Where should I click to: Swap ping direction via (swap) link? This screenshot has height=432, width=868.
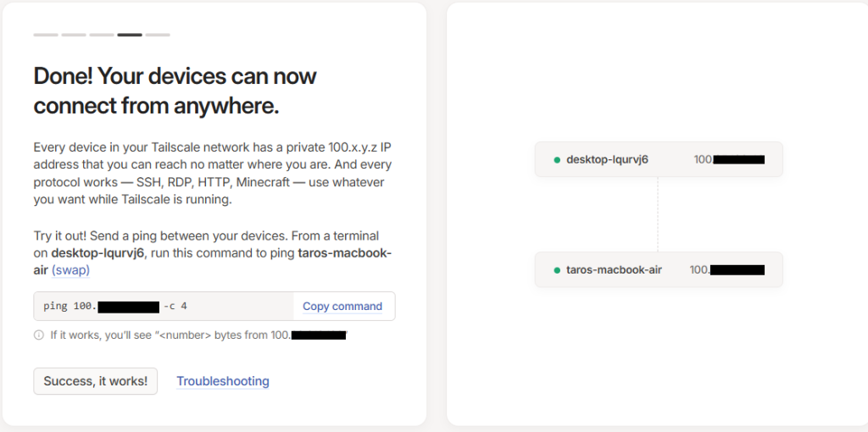coord(70,270)
